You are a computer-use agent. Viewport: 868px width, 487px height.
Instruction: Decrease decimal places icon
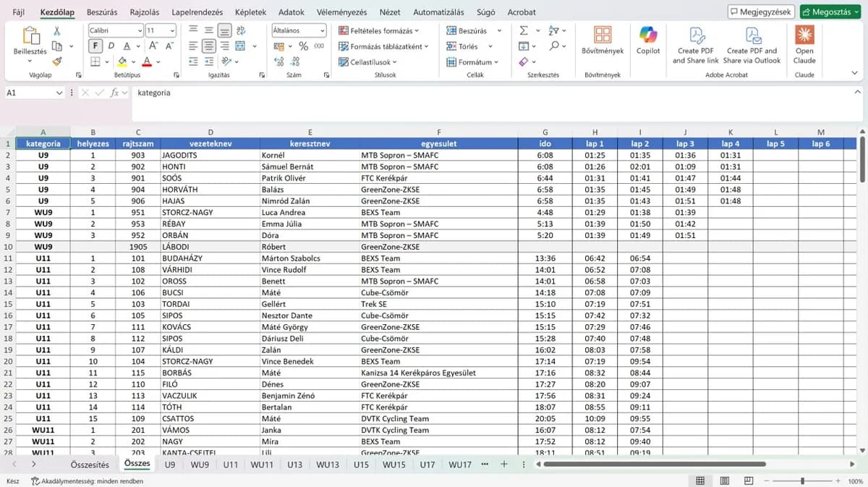[296, 62]
